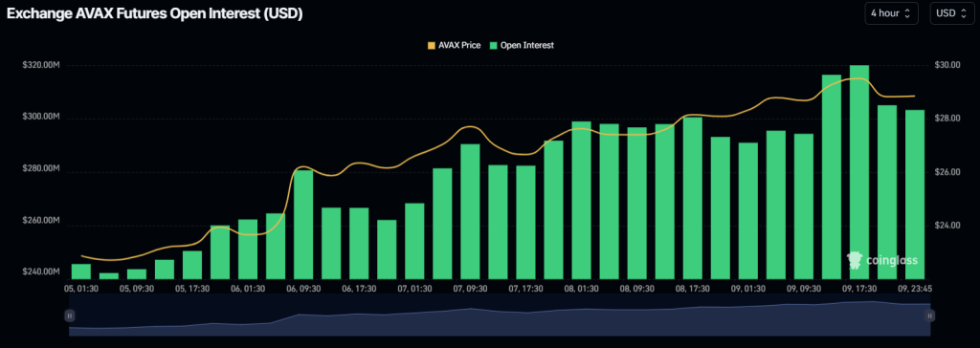Click the green Open Interest legend swatch

click(x=493, y=46)
